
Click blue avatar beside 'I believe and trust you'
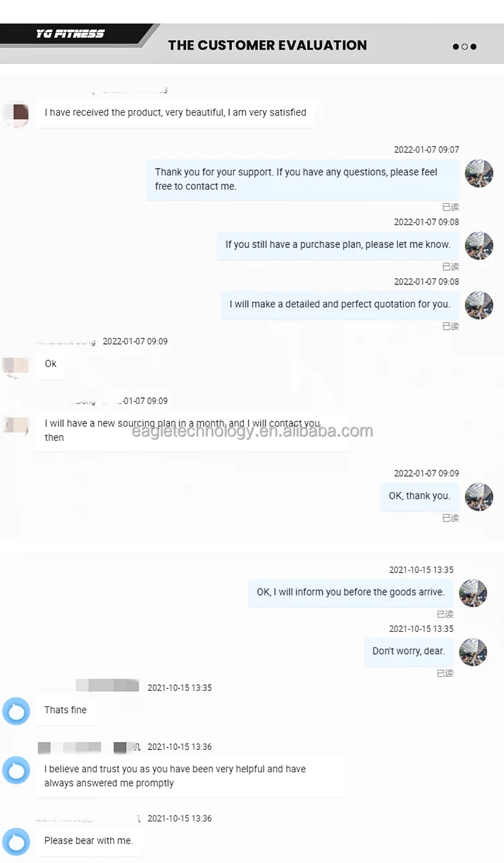[16, 770]
